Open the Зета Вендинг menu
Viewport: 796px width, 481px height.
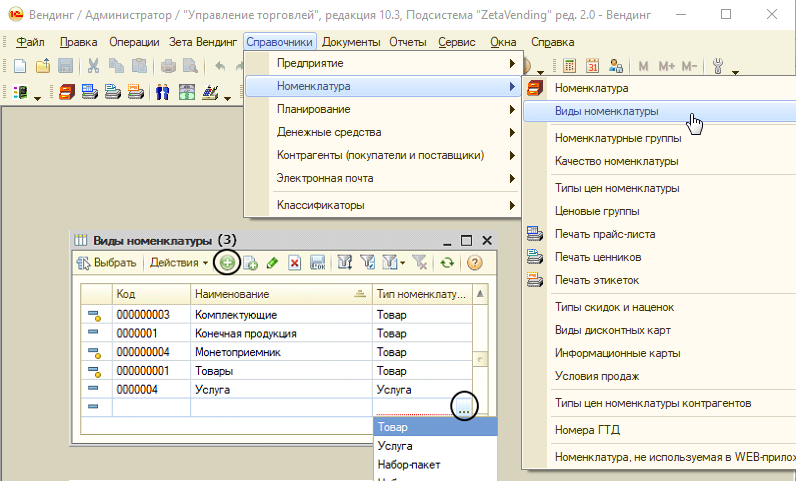click(203, 42)
